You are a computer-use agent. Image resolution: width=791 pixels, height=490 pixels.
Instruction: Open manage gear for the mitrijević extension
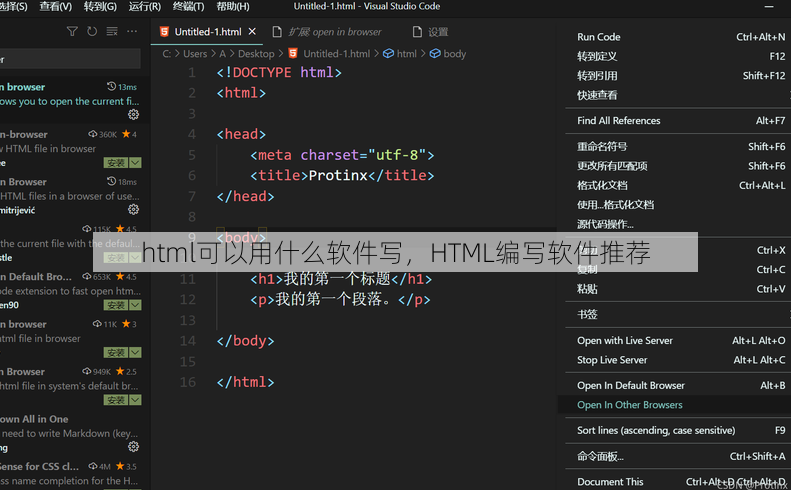click(x=133, y=209)
